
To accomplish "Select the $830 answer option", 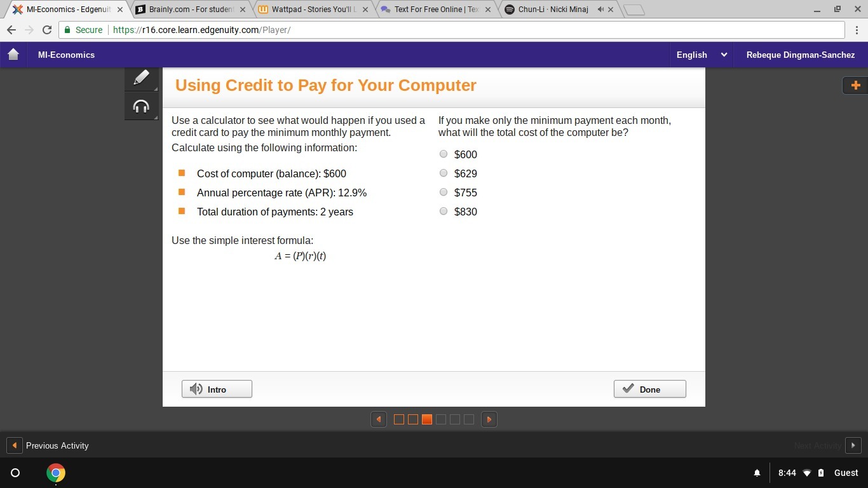I will [444, 211].
